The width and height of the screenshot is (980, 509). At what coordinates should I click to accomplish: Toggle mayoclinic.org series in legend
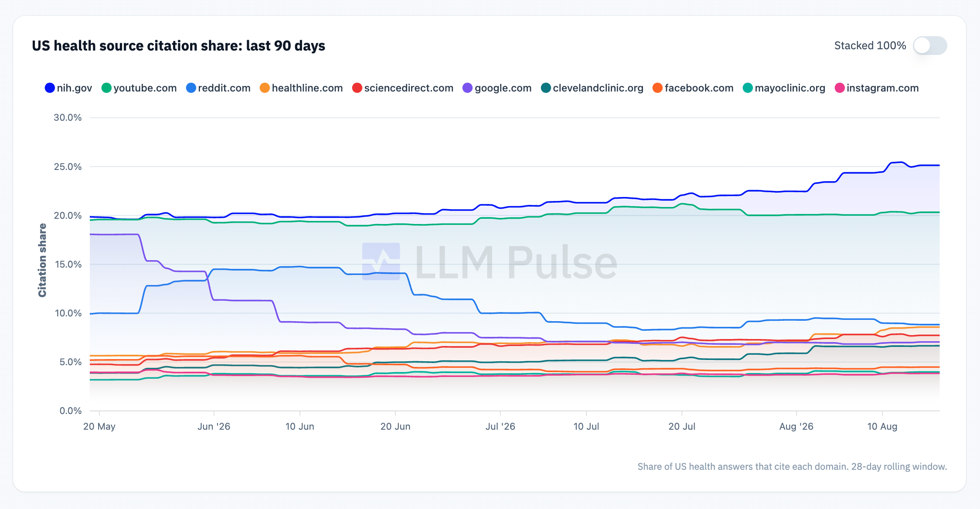[790, 88]
